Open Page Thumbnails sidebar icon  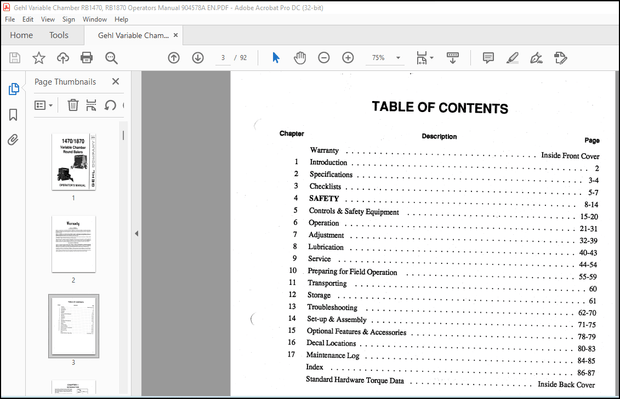(x=13, y=89)
